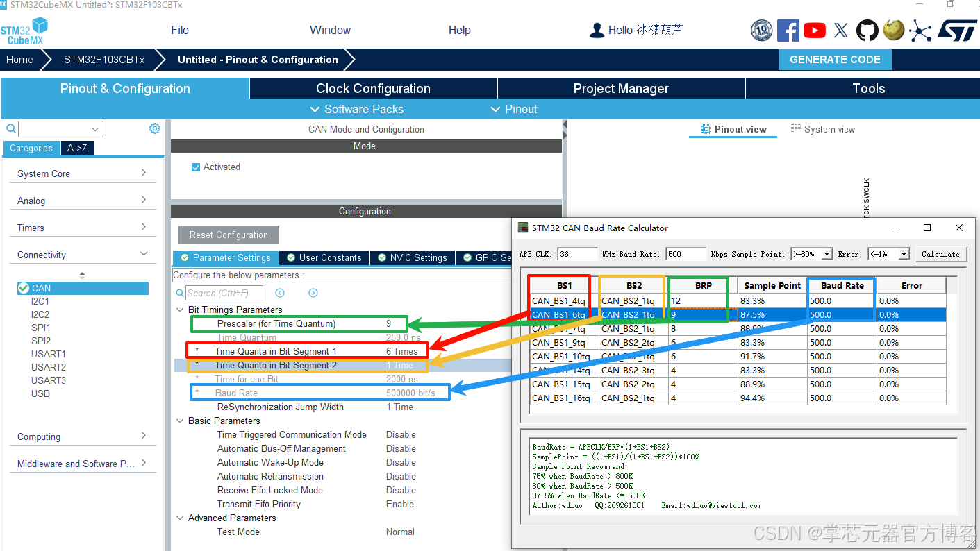This screenshot has height=551, width=980.
Task: Click the Reset Configuration button
Action: pyautogui.click(x=229, y=235)
